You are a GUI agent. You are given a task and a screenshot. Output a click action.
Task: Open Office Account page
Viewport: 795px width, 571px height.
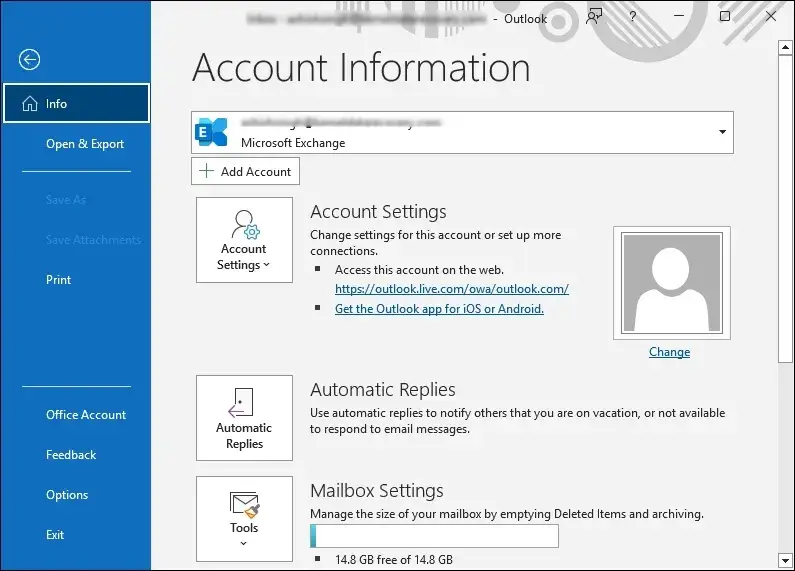[86, 415]
